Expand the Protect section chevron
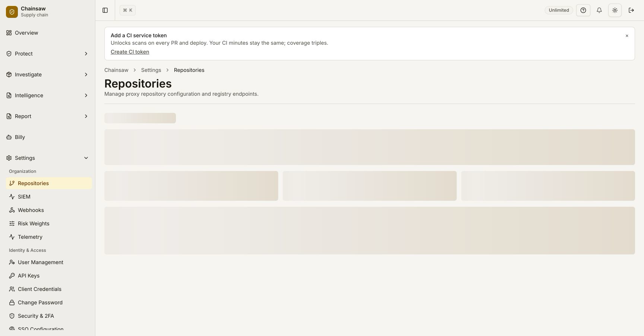644x336 pixels. [x=86, y=54]
